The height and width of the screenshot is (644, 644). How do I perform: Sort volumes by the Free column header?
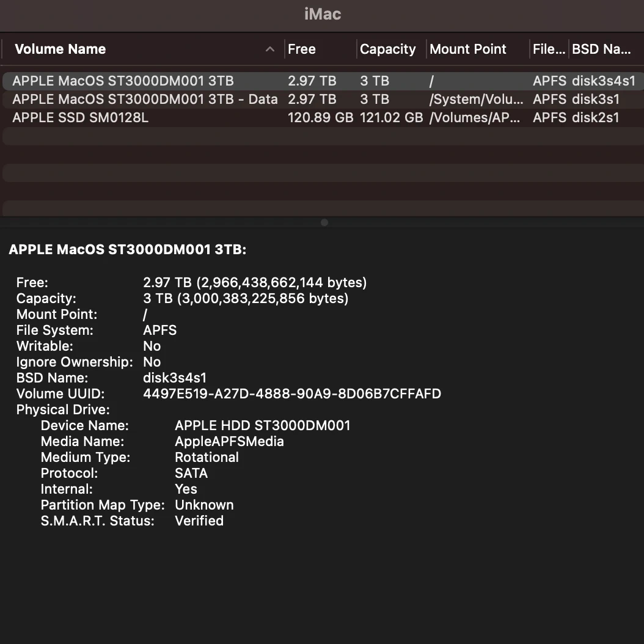point(302,49)
